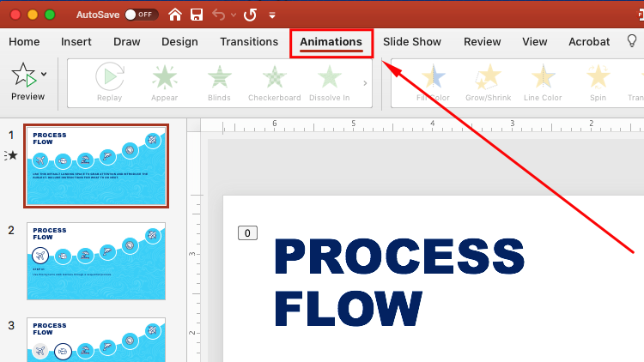Click the Save disk icon
This screenshot has width=644, height=362.
point(197,15)
